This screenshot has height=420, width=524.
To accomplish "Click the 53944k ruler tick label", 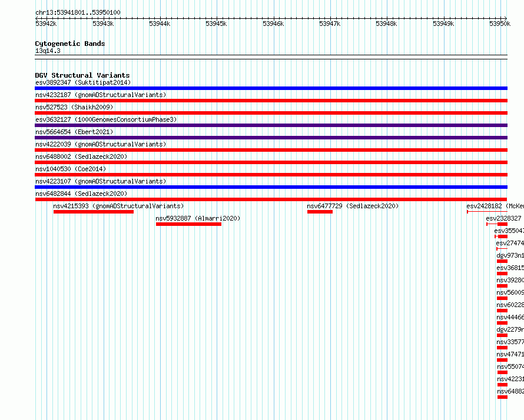I will point(160,24).
